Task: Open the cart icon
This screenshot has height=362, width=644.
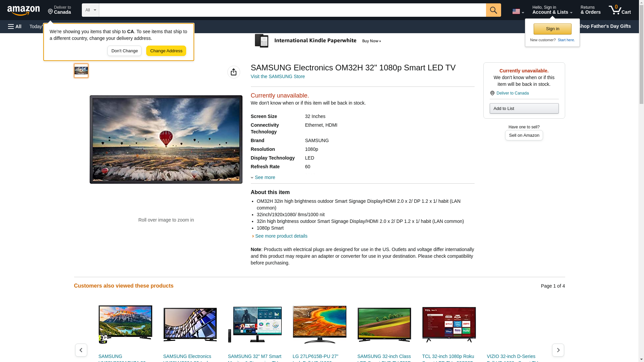Action: (620, 10)
